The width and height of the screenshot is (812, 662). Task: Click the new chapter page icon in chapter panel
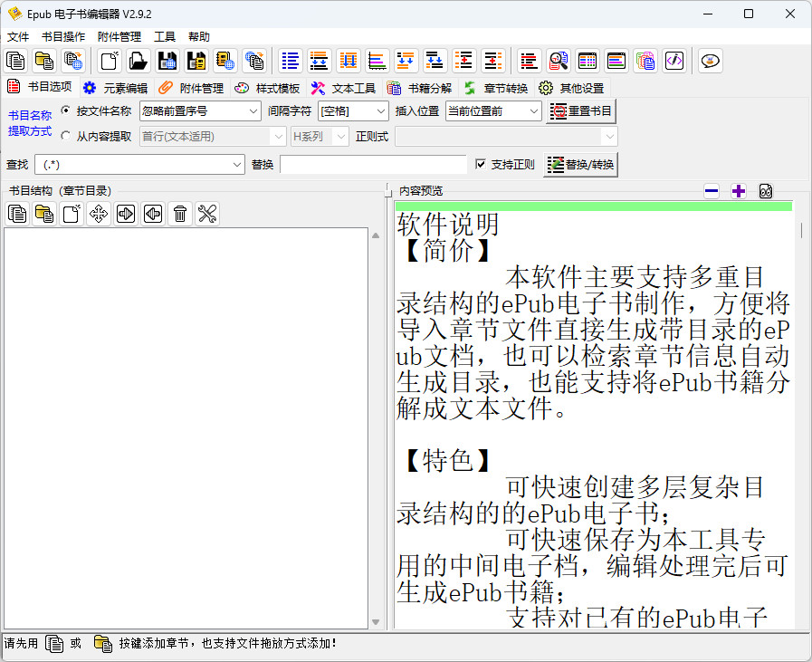[72, 214]
